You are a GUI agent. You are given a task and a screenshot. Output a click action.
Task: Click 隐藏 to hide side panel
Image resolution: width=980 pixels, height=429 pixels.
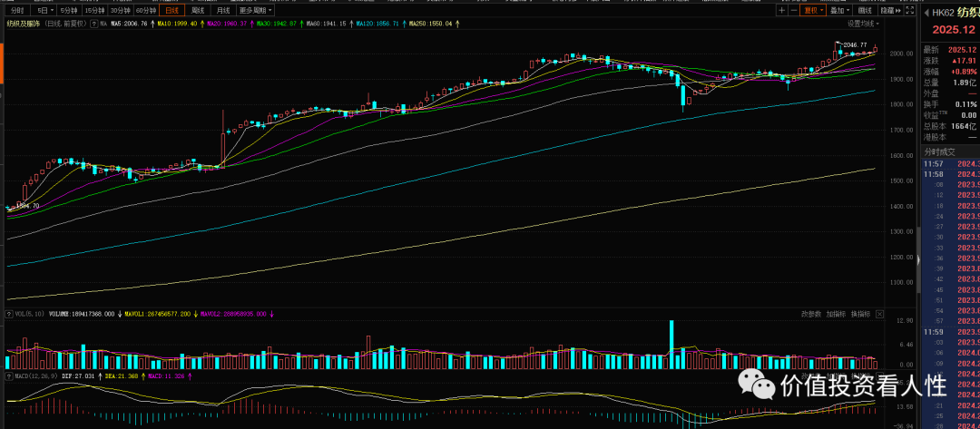point(891,11)
